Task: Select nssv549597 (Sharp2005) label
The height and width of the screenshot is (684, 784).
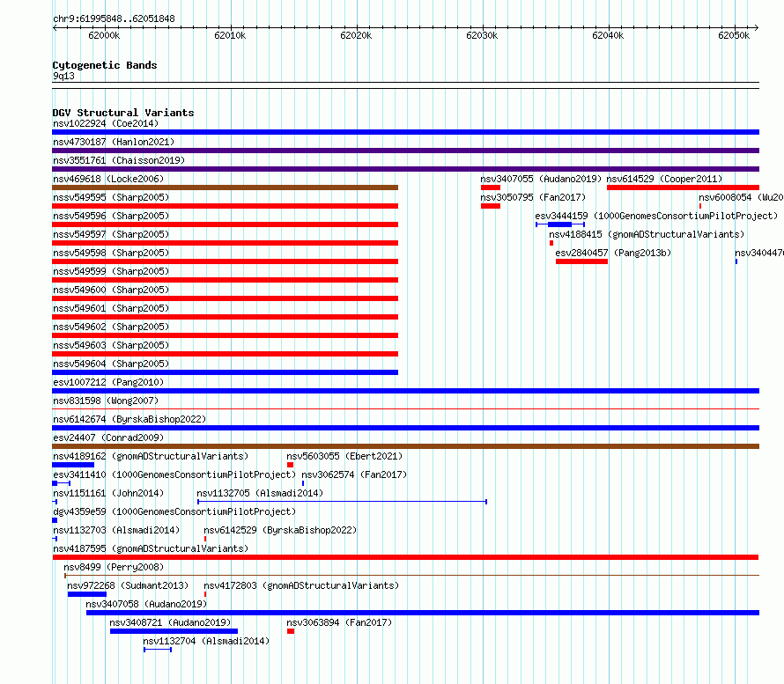Action: [111, 234]
